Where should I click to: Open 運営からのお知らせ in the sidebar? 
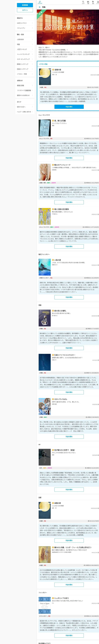[25, 95]
